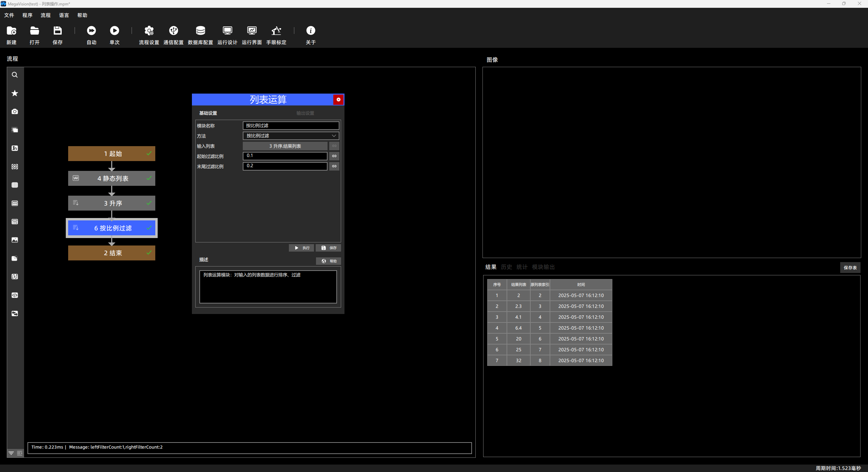The width and height of the screenshot is (868, 472).
Task: Select the 6 按比例过滤 flow node
Action: click(x=112, y=228)
